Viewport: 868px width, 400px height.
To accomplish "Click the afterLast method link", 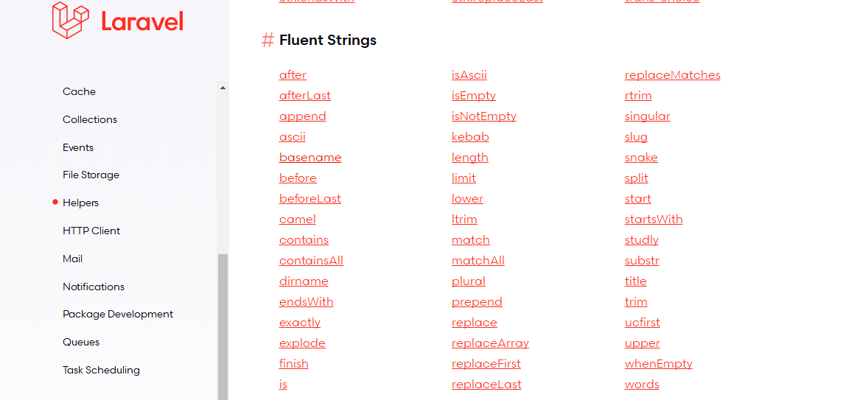I will click(x=304, y=96).
